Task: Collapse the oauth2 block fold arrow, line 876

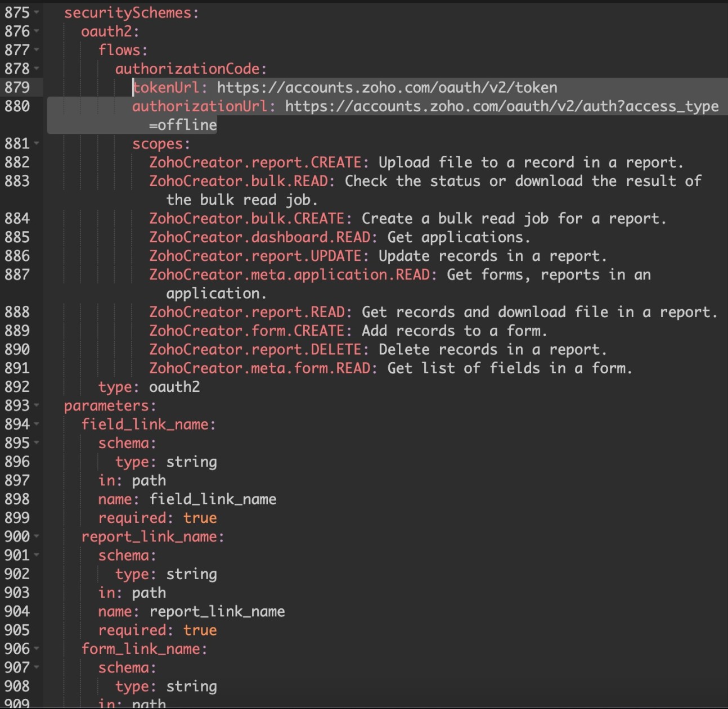Action: [37, 31]
